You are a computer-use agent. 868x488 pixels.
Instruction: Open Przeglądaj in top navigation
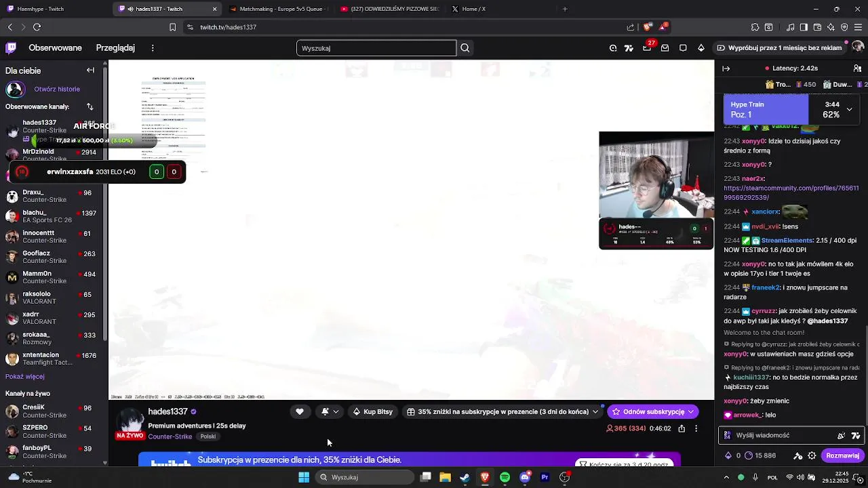(115, 48)
